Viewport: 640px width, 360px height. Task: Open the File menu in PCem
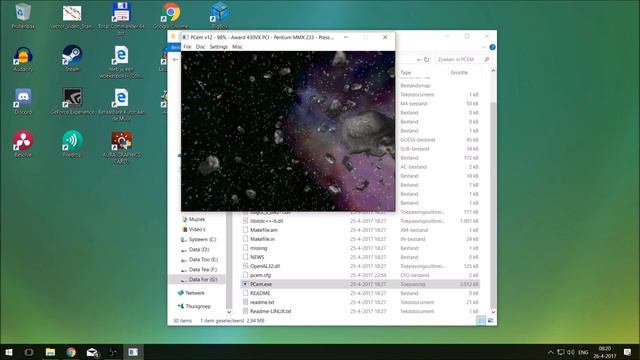[187, 47]
